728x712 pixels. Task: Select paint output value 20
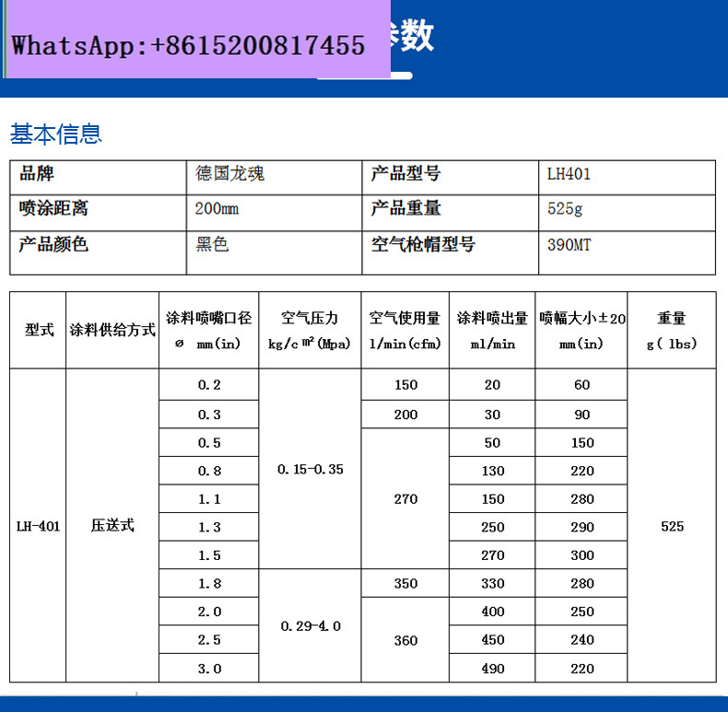492,385
